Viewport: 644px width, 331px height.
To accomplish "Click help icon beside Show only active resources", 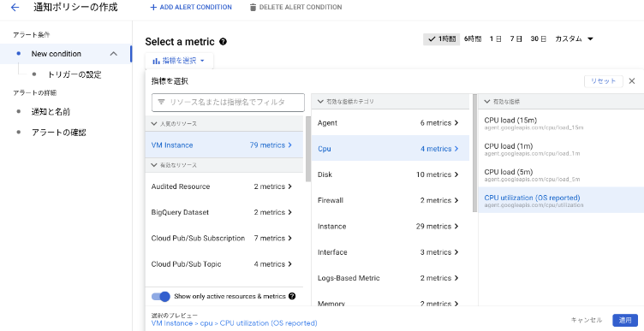I will click(x=292, y=296).
